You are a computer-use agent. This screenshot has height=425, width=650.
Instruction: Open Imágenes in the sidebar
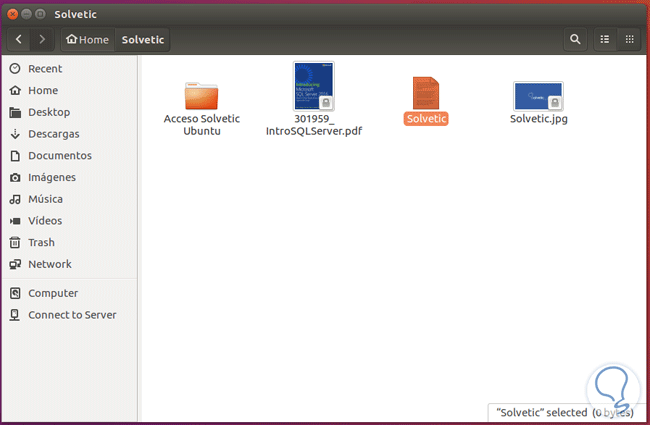click(x=70, y=177)
